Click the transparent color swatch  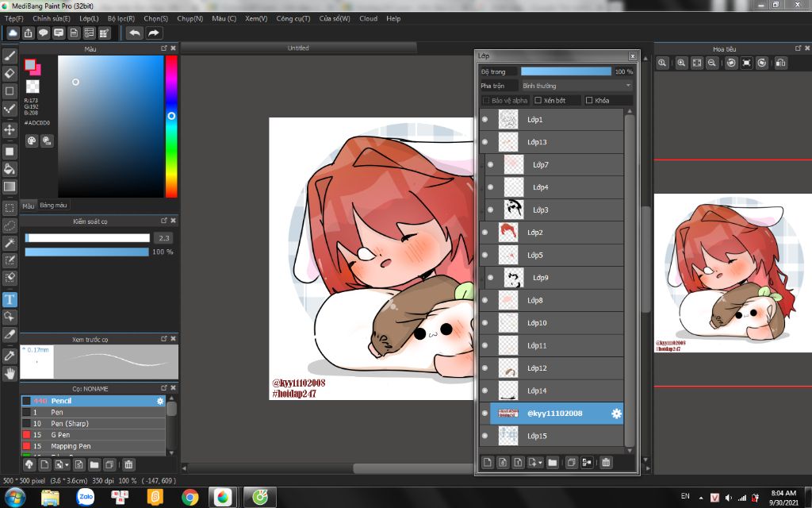point(33,86)
